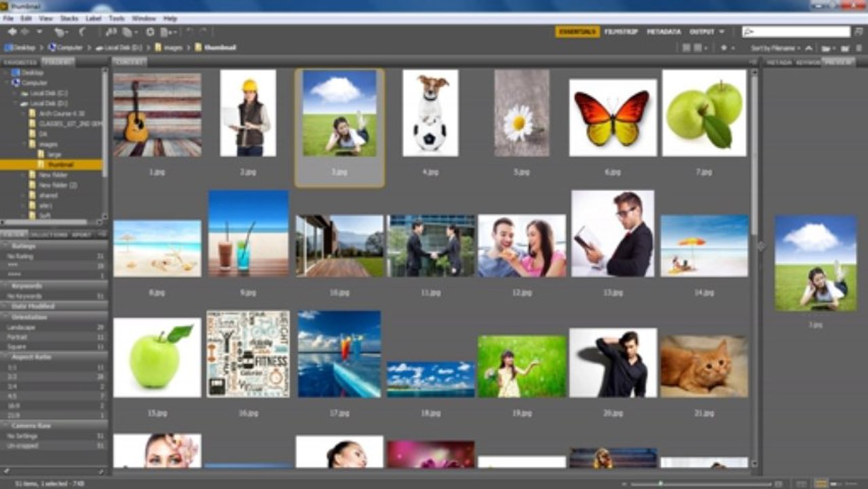
Task: Select the Metadata workspace
Action: coord(664,32)
